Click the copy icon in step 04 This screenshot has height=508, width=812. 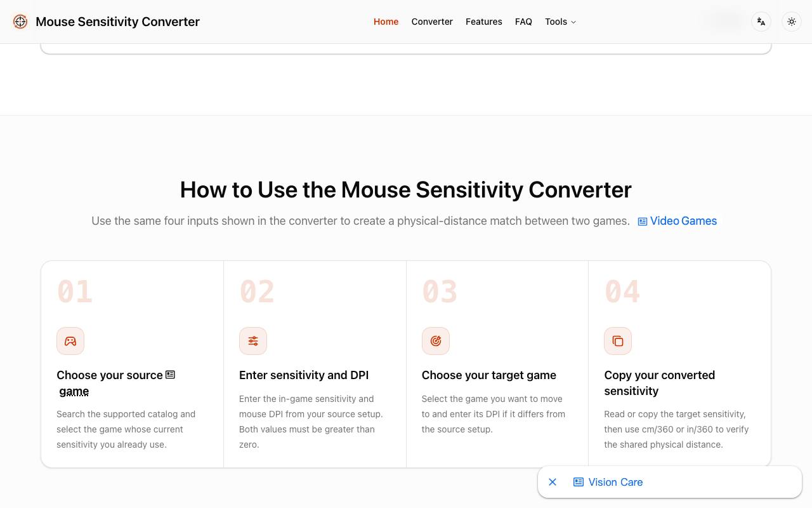[618, 341]
